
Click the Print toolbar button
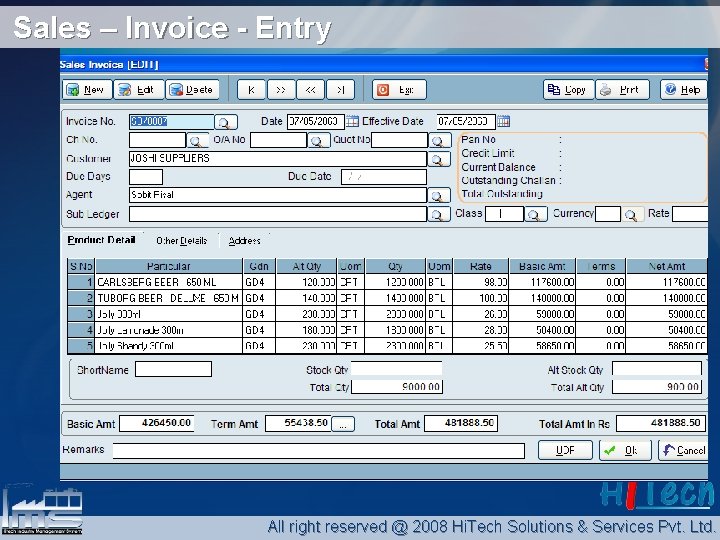(622, 90)
